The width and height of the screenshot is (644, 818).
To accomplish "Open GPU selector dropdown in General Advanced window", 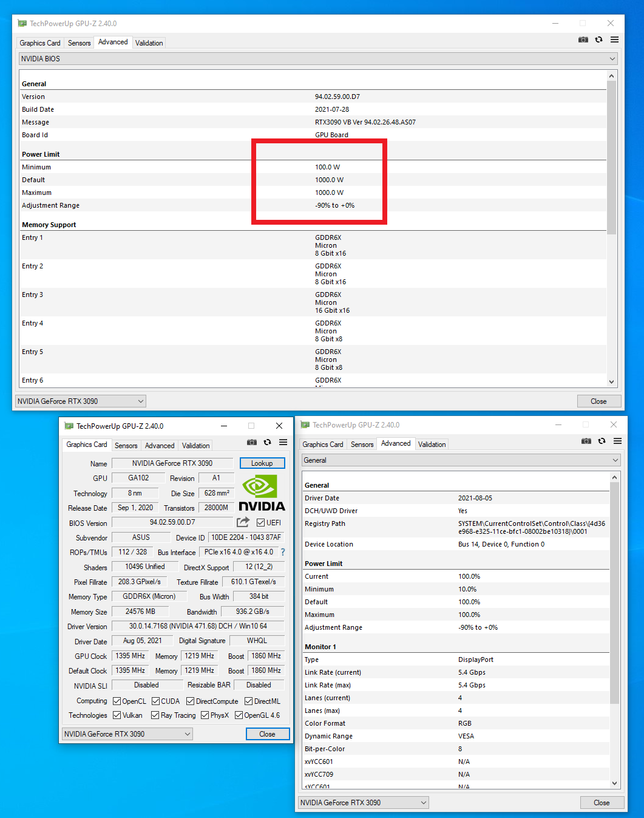I will click(x=364, y=803).
